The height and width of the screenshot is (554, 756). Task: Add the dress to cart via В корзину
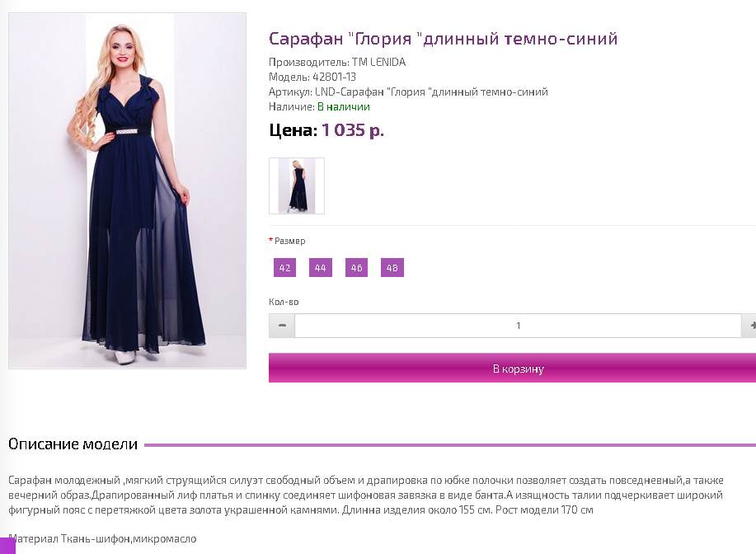[512, 368]
